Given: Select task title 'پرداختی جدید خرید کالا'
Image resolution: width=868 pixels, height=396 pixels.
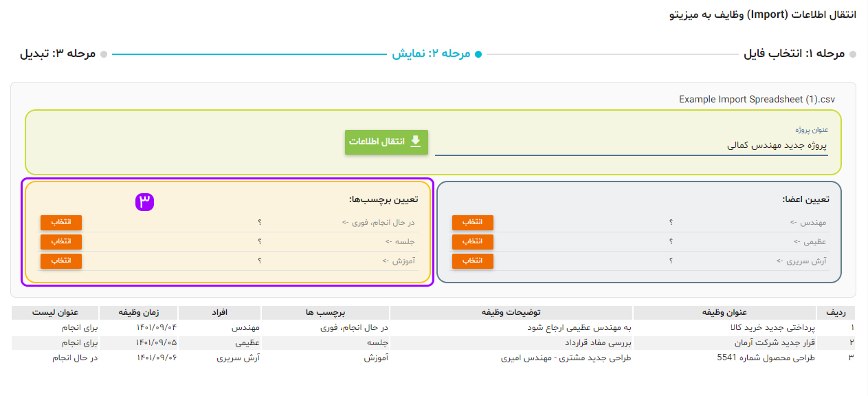Looking at the screenshot, I should (x=773, y=327).
